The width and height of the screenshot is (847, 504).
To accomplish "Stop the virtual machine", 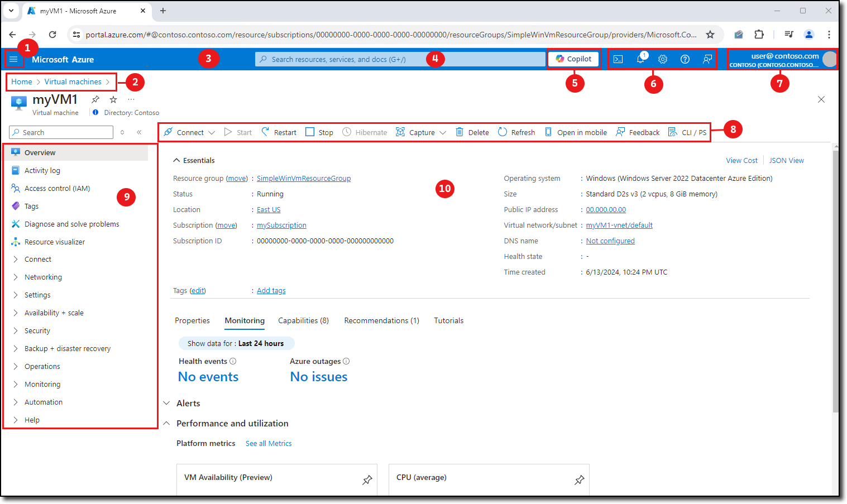I will (319, 132).
